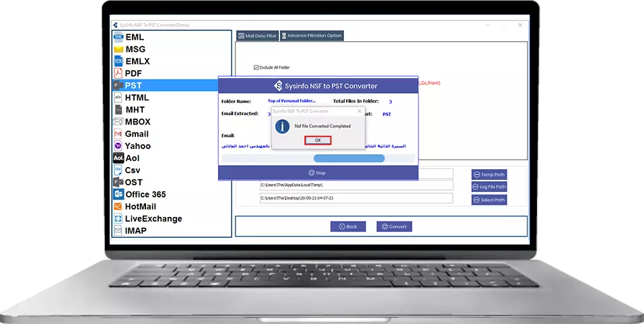Image resolution: width=644 pixels, height=324 pixels.
Task: Select the HotMail icon
Action: pos(118,206)
